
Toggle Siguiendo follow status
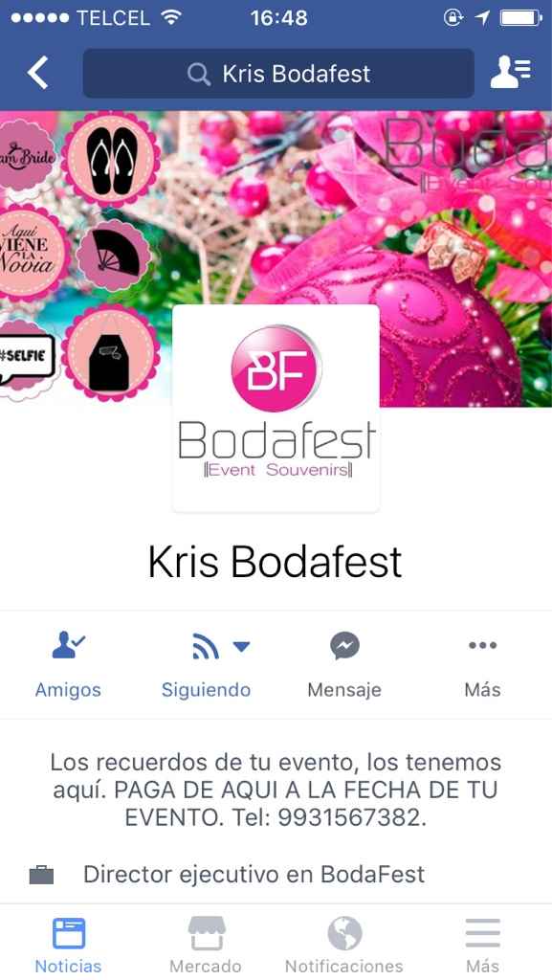point(206,666)
